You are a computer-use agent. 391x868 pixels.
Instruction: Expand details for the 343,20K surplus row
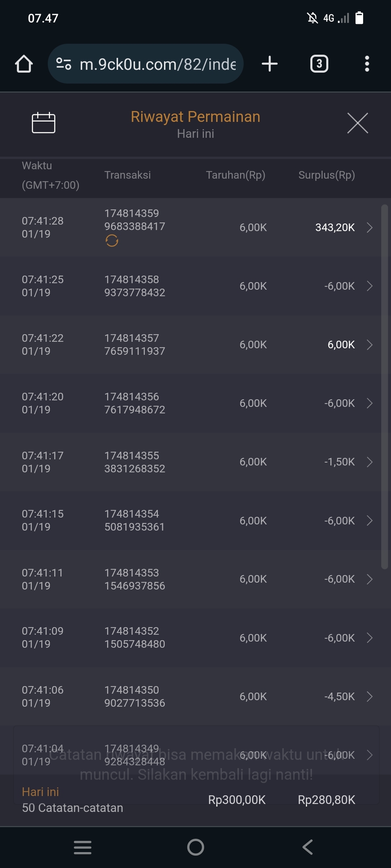pos(370,227)
